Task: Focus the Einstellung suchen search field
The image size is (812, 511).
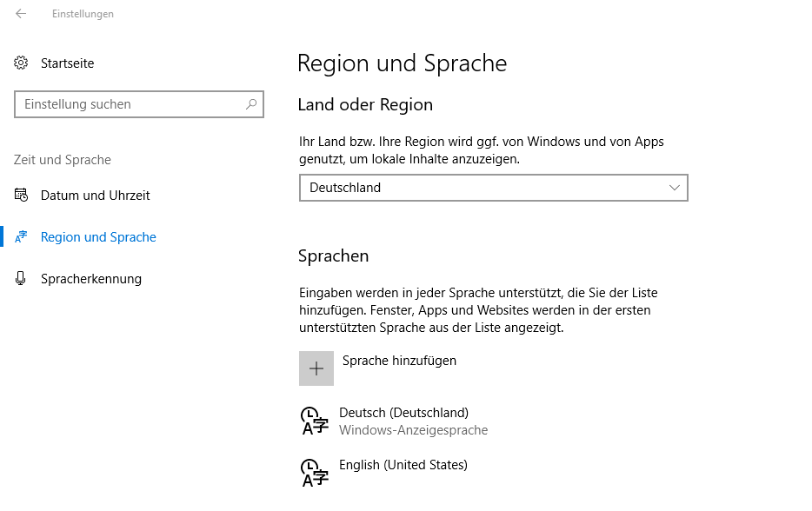Action: [130, 104]
